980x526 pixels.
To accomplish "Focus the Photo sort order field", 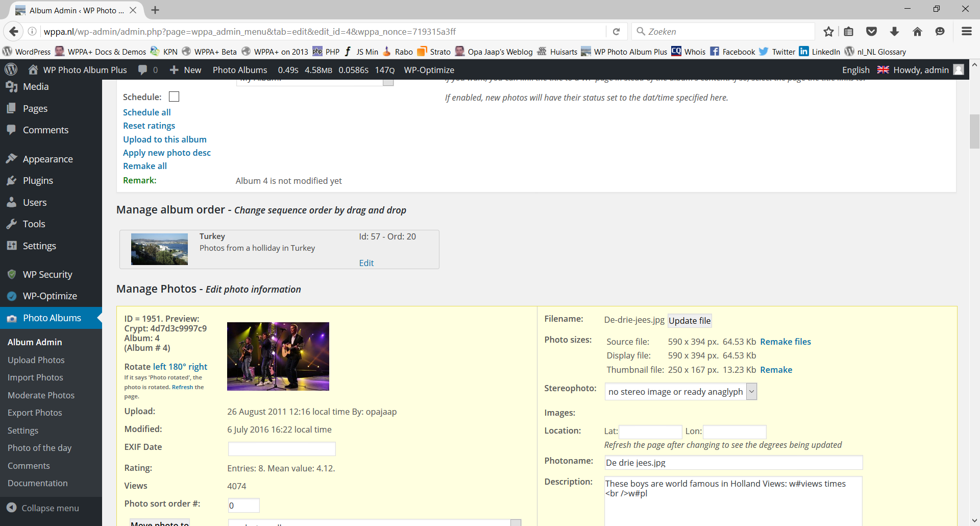I will tap(244, 506).
